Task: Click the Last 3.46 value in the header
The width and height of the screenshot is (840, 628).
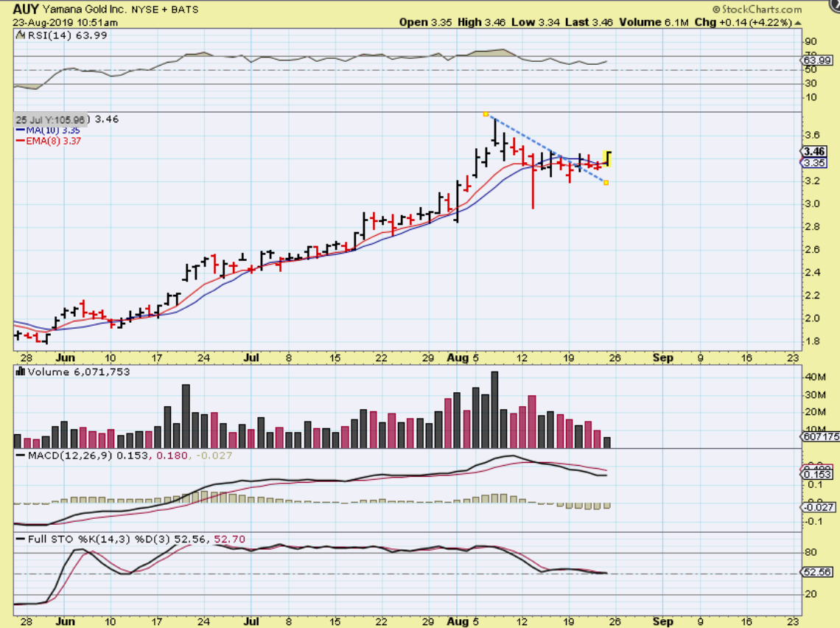Action: coord(589,23)
